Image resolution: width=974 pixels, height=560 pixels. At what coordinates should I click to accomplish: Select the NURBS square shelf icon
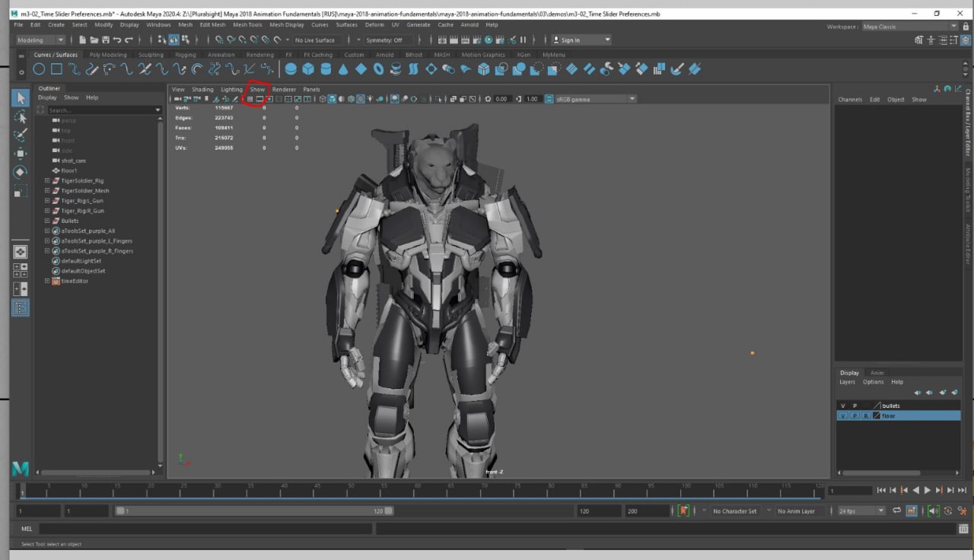pos(57,69)
